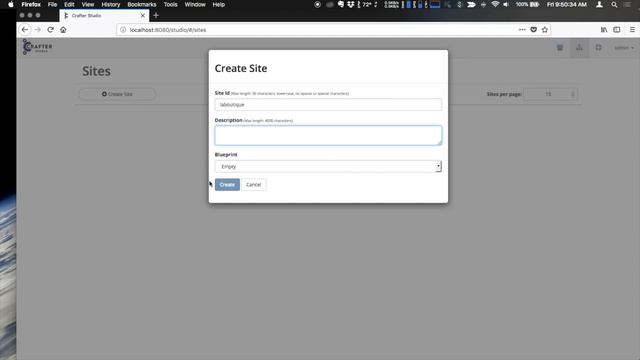Viewport: 640px width, 360px height.
Task: Open the Notification Center icon
Action: [627, 4]
